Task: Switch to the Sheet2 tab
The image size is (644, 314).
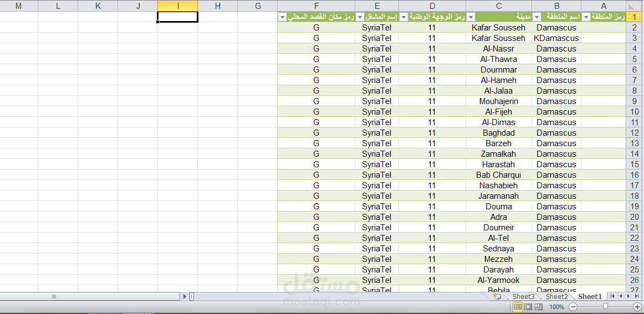Action: (x=557, y=296)
